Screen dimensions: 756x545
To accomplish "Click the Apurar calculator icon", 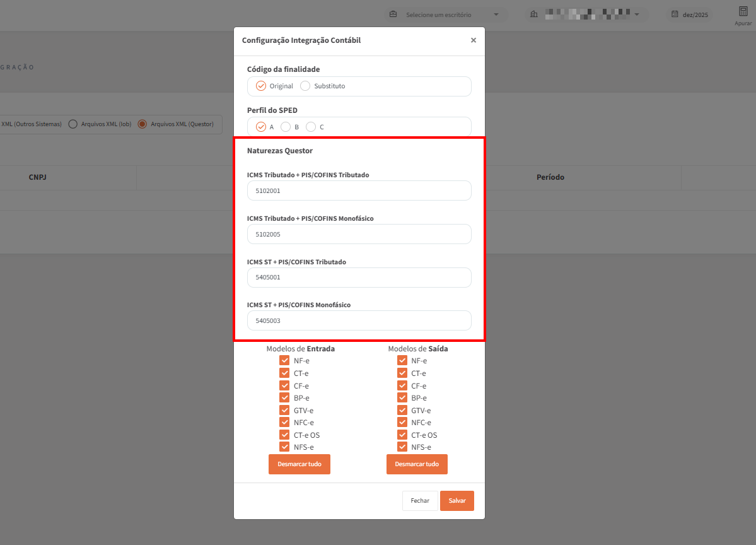I will (x=743, y=12).
